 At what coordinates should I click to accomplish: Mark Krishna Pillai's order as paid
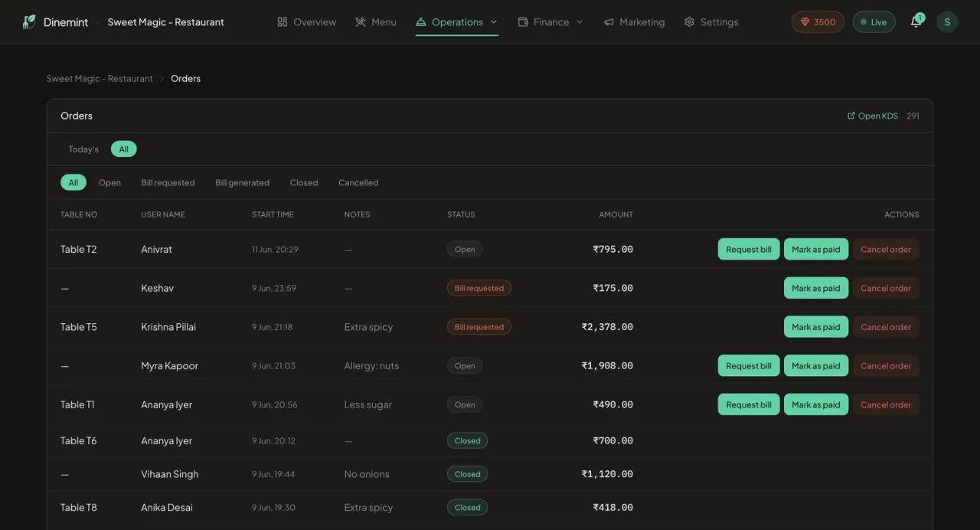(816, 327)
